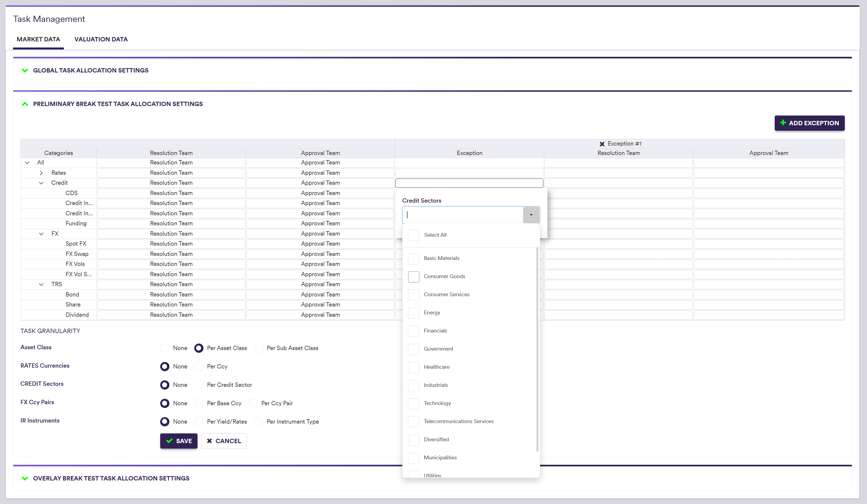Click the Cancel button

[224, 441]
